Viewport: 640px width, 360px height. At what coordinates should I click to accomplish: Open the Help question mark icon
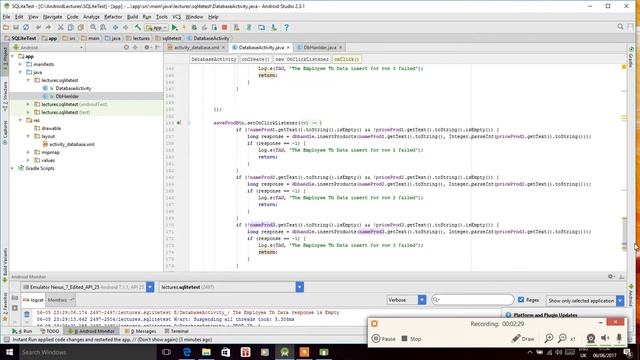pos(287,27)
